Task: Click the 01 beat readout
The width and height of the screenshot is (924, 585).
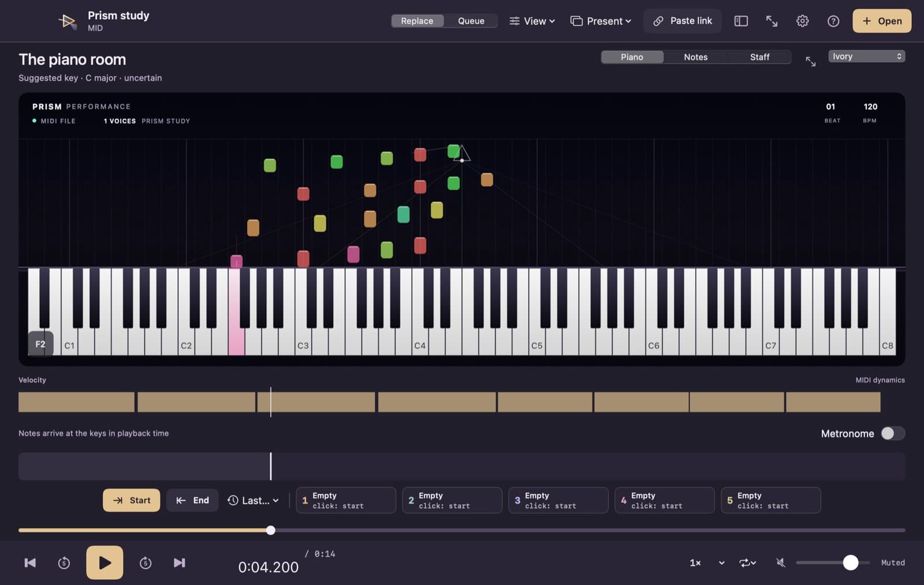Action: coord(832,112)
